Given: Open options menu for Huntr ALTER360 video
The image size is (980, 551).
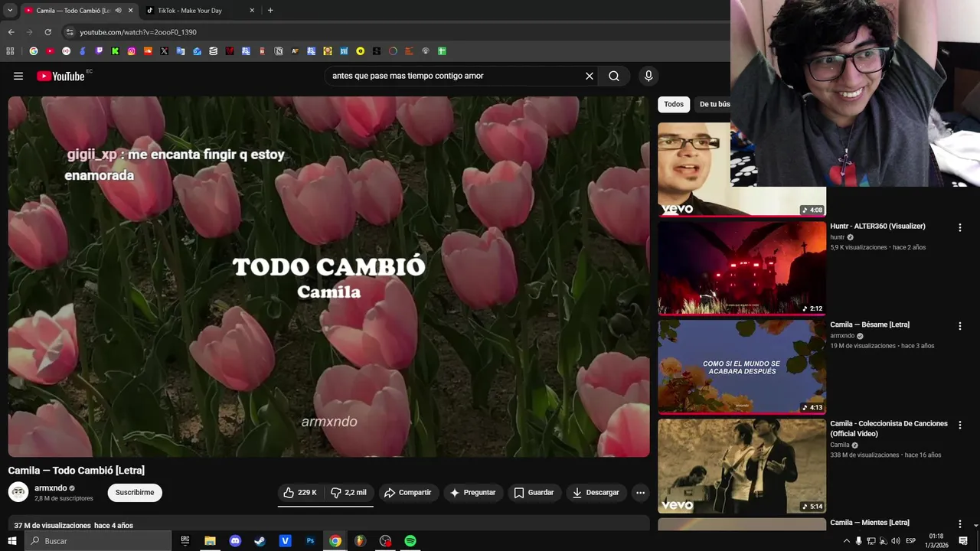Looking at the screenshot, I should 959,227.
